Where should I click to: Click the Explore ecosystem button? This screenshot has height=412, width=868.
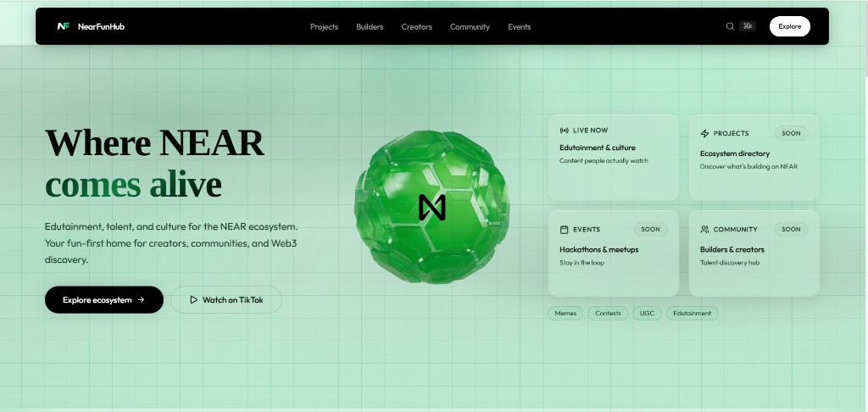104,299
